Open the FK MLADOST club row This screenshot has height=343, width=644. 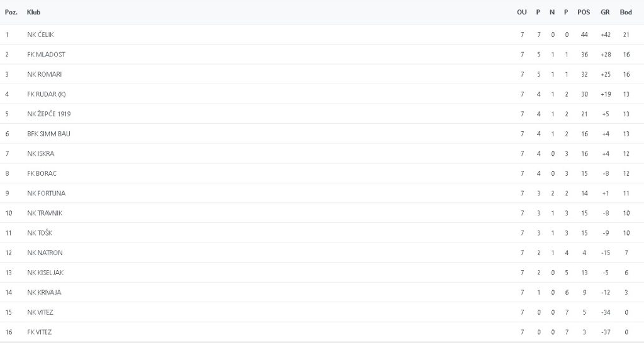46,55
